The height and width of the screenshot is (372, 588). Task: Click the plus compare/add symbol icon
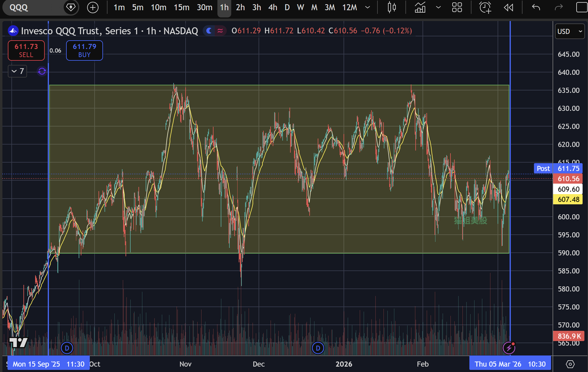[x=93, y=7]
